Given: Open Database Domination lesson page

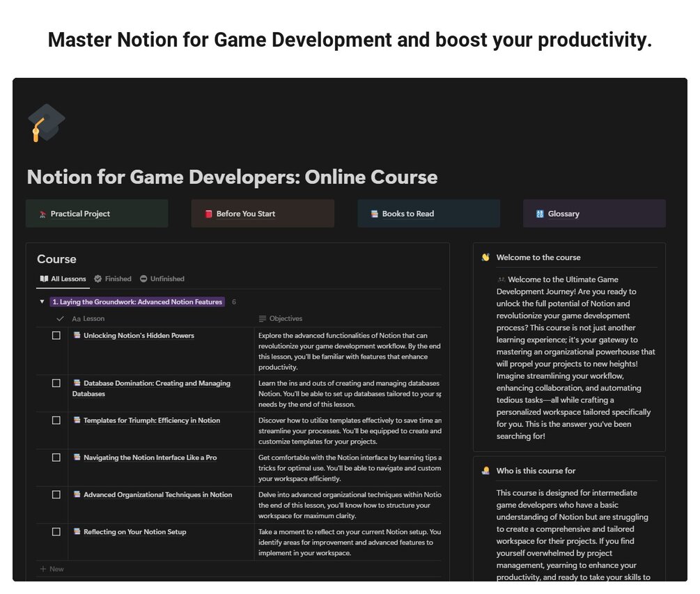Looking at the screenshot, I should click(152, 389).
